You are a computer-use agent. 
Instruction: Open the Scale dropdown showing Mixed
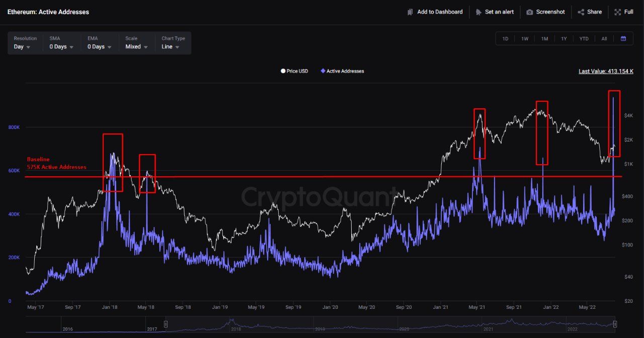(x=136, y=46)
